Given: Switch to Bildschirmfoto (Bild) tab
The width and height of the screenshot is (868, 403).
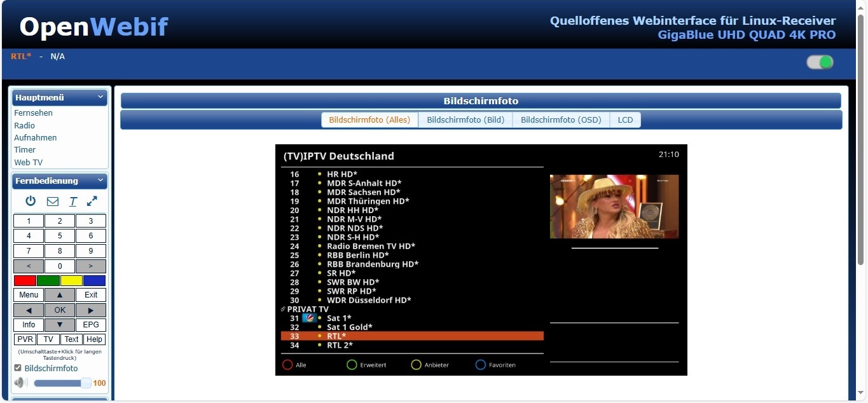Looking at the screenshot, I should [x=465, y=120].
